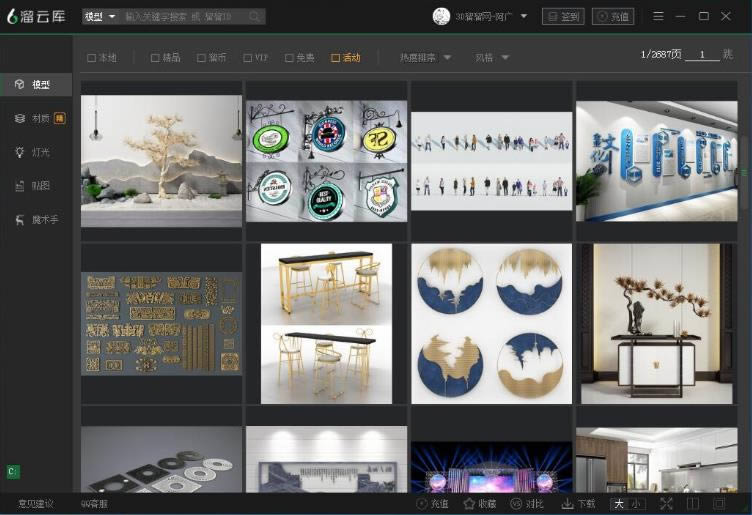Viewport: 752px width, 515px height.
Task: Enable the 本地 checkbox filter
Action: pyautogui.click(x=92, y=58)
